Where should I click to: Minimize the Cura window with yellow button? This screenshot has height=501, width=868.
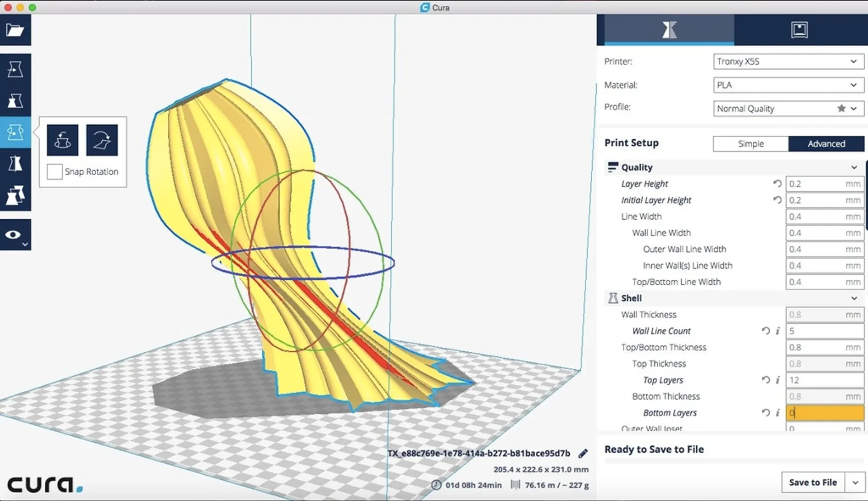tap(20, 7)
